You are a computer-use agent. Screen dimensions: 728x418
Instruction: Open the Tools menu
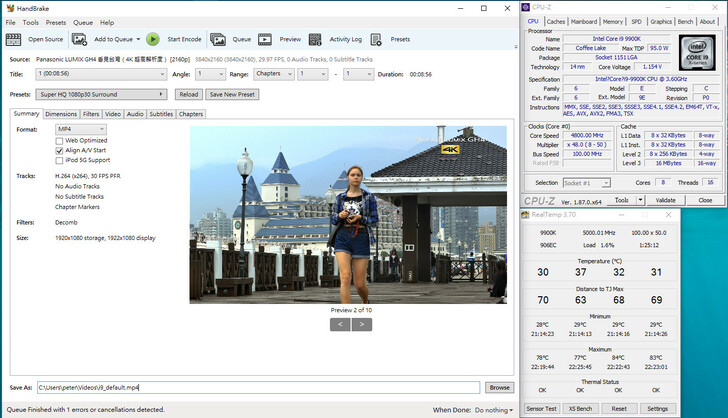pyautogui.click(x=31, y=22)
